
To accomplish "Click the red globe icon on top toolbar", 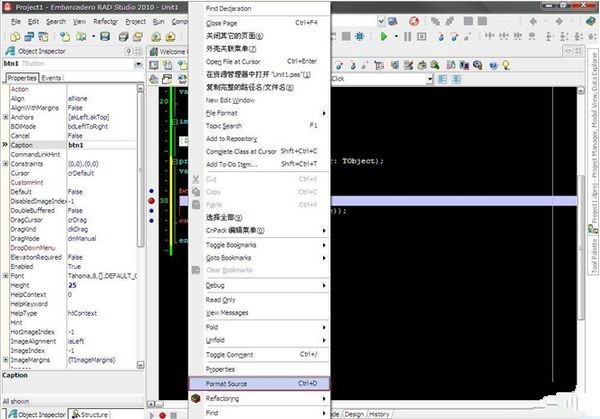I will pyautogui.click(x=414, y=21).
